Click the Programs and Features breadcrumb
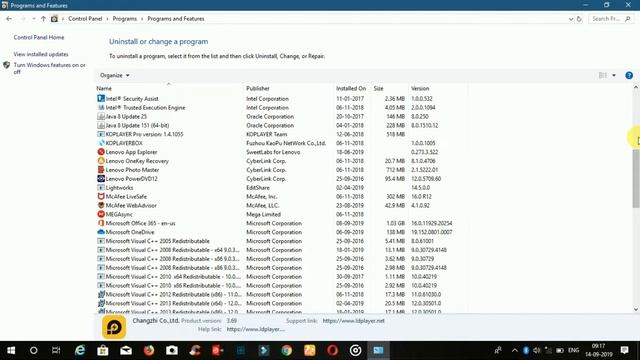The height and width of the screenshot is (360, 640). point(176,19)
